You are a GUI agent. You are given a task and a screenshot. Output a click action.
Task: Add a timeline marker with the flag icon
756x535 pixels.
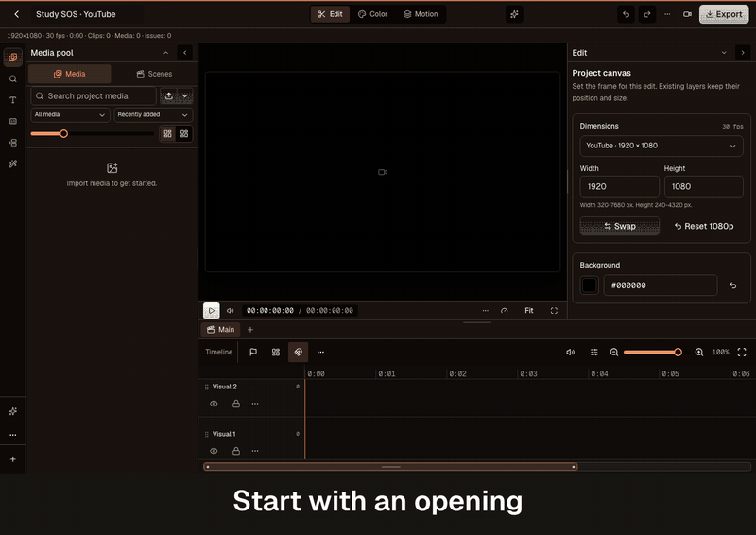253,353
